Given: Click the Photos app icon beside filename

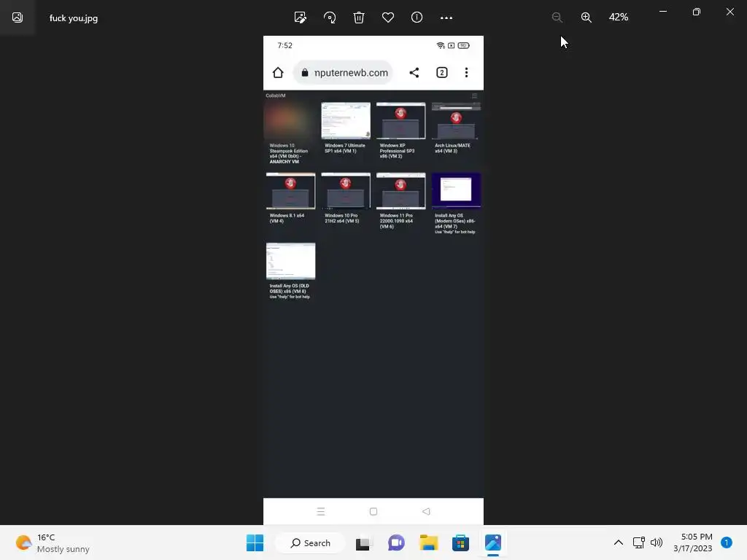Looking at the screenshot, I should [x=18, y=17].
